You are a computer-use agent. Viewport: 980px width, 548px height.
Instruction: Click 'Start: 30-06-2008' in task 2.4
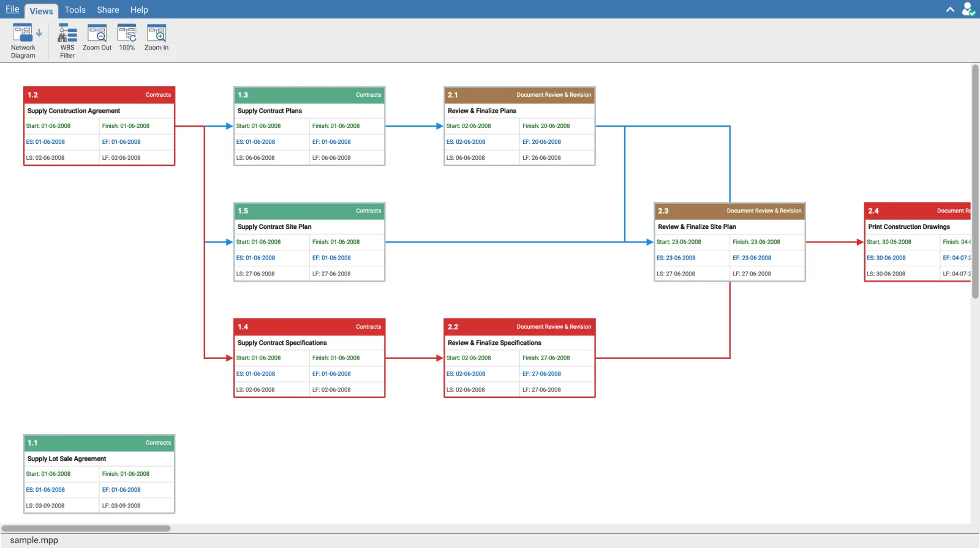(889, 242)
